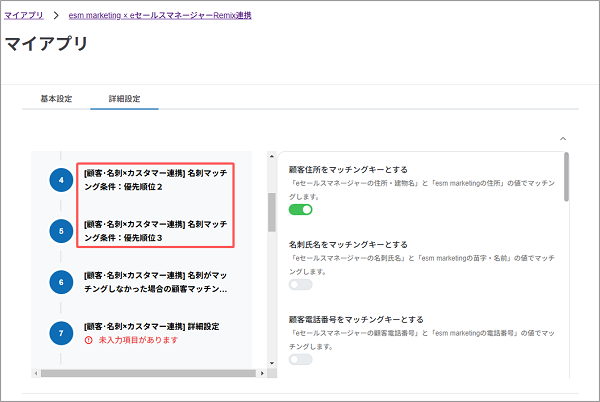Click the step 5 number circle
Image resolution: width=600 pixels, height=402 pixels.
62,231
